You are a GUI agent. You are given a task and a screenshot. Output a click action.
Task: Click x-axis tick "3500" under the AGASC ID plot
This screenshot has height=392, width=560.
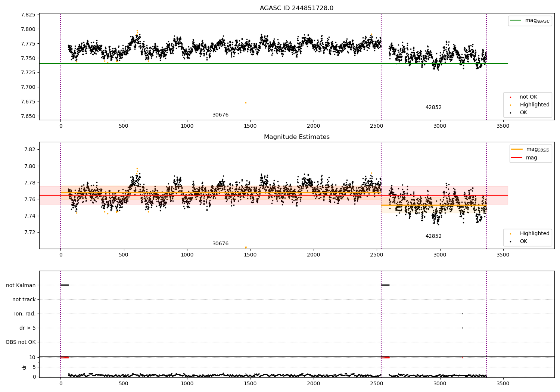point(503,126)
